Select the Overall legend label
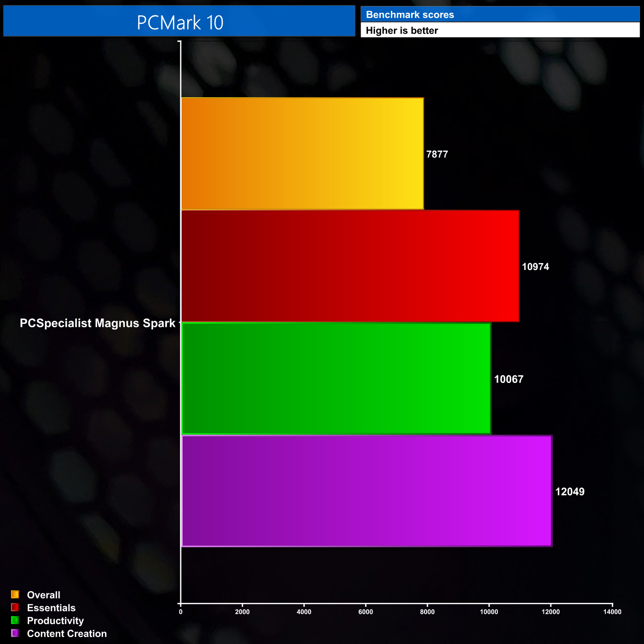This screenshot has width=644, height=644. click(x=44, y=595)
